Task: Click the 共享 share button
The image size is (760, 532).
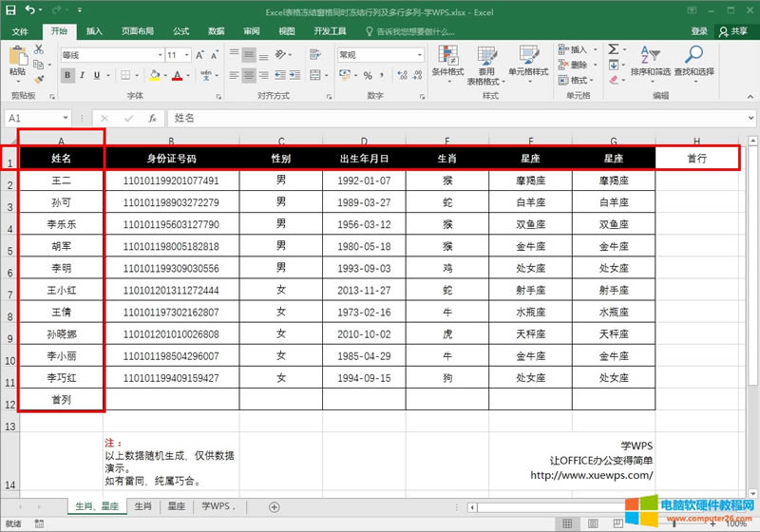Action: point(732,31)
